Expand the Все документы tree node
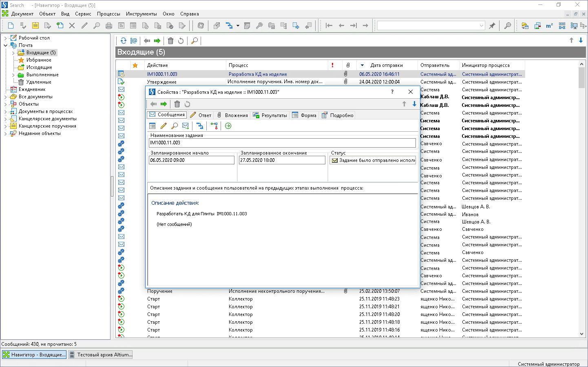The image size is (588, 367). point(5,97)
